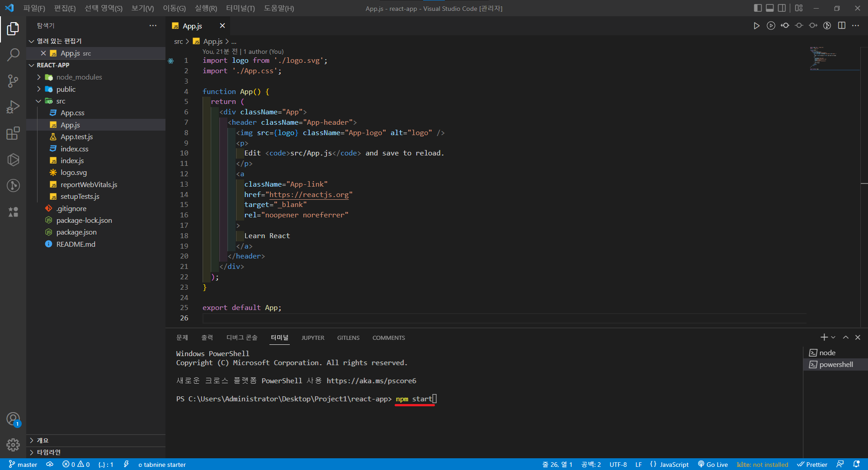The image size is (868, 470).
Task: Open the Source Control view
Action: [13, 81]
